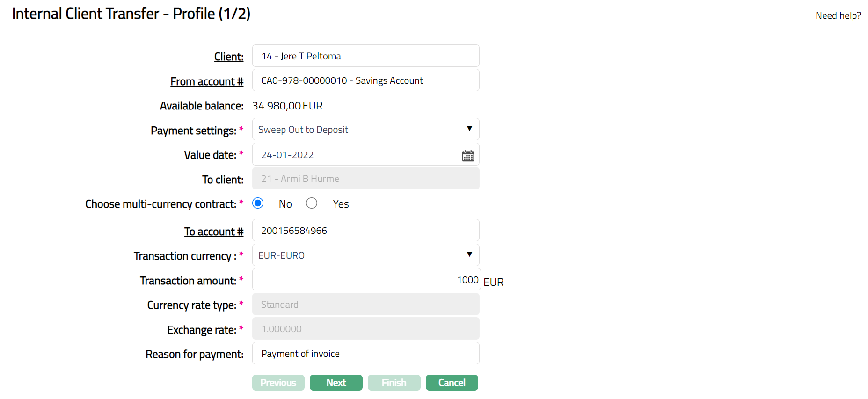Click into the Value date field
868x399 pixels.
click(x=356, y=155)
